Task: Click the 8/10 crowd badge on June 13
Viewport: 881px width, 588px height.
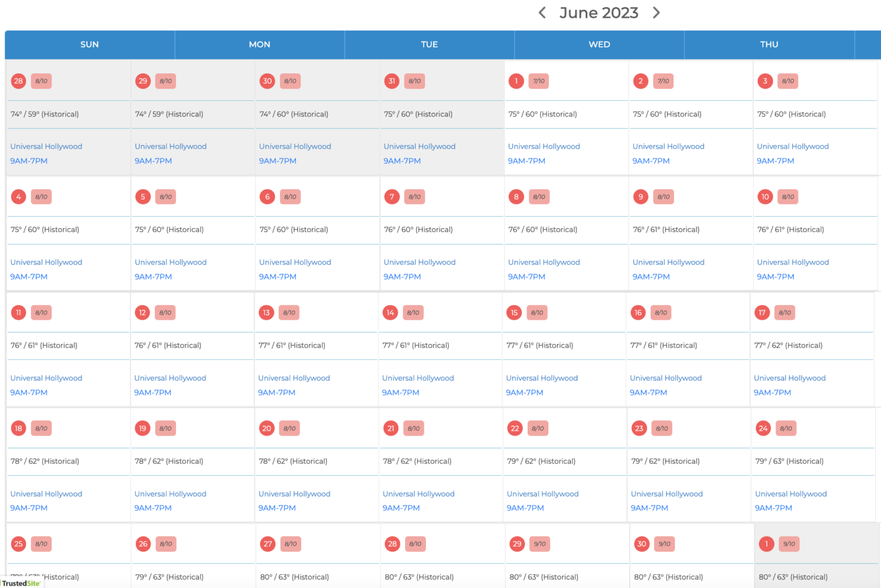Action: point(289,312)
